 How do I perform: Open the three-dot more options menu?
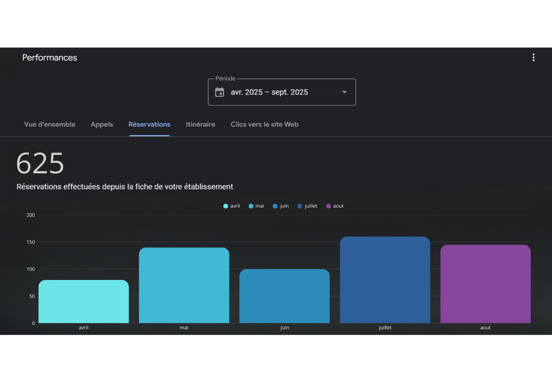[x=533, y=57]
